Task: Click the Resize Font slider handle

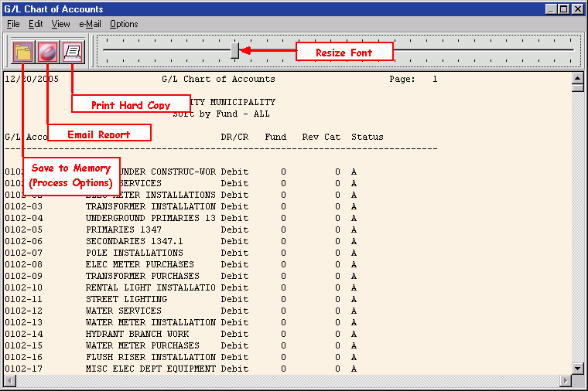Action: 234,50
